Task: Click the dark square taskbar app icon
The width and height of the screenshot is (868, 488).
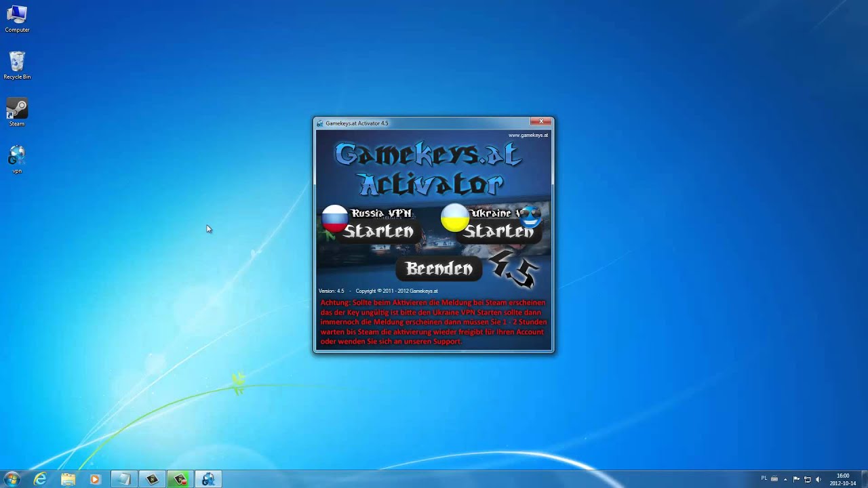Action: tap(152, 479)
